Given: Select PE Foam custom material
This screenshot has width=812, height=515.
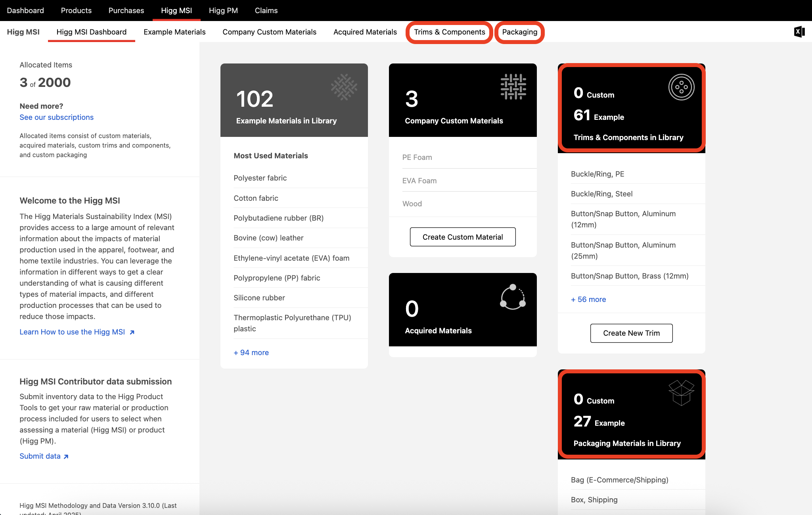Looking at the screenshot, I should tap(469, 158).
